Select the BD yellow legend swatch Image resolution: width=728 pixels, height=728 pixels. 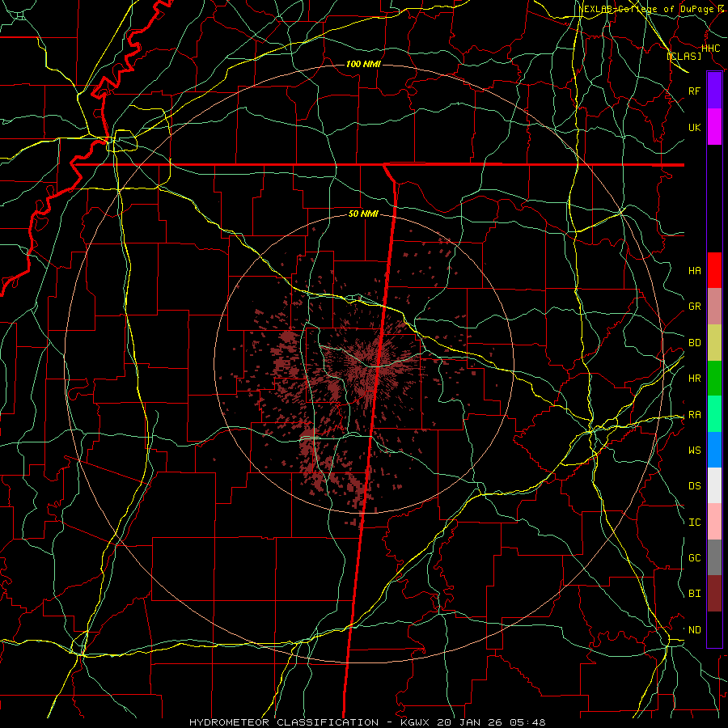click(x=714, y=343)
